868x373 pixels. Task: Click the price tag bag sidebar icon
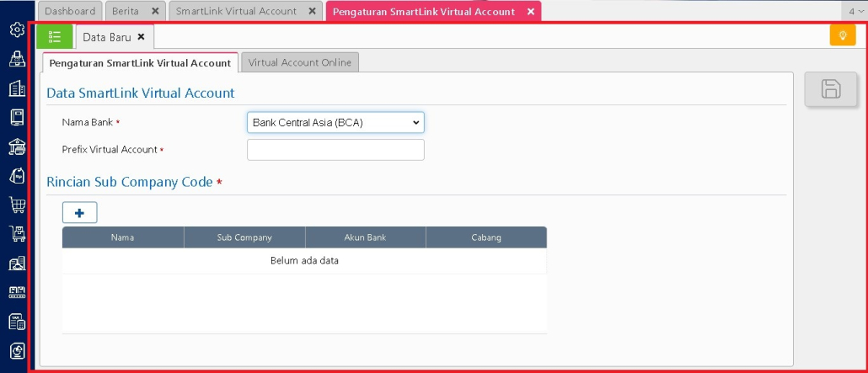16,176
